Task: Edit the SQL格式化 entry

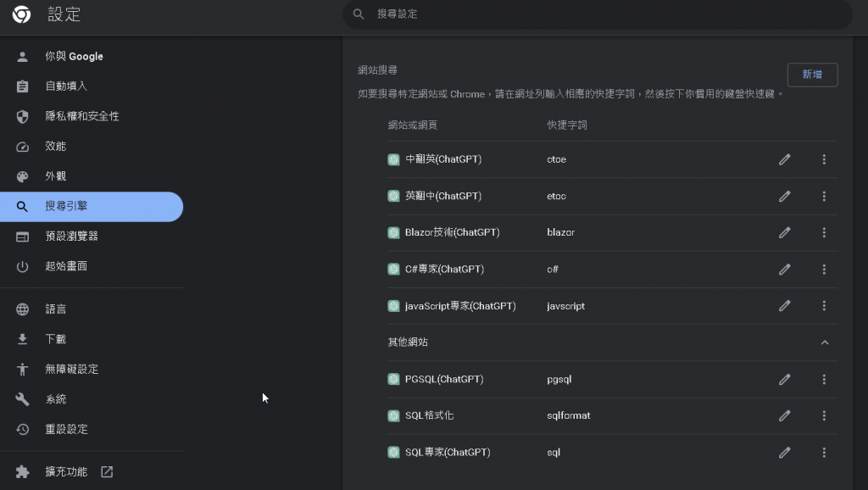Action: [x=784, y=415]
